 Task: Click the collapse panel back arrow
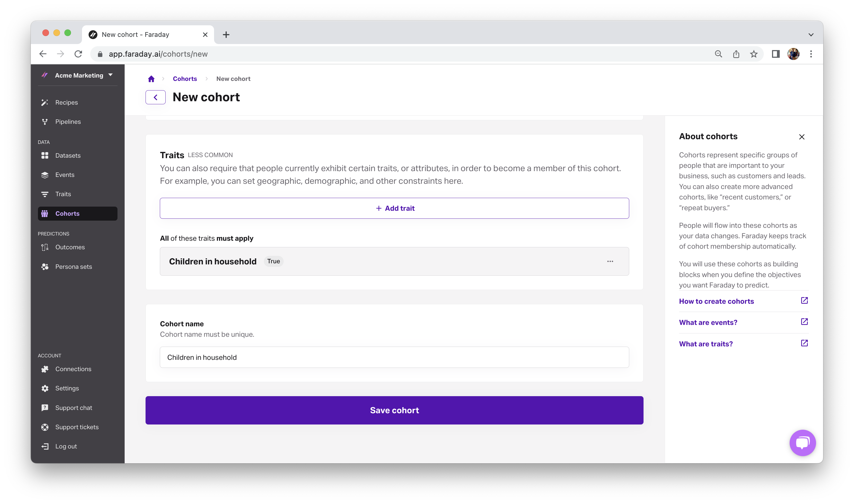[156, 97]
